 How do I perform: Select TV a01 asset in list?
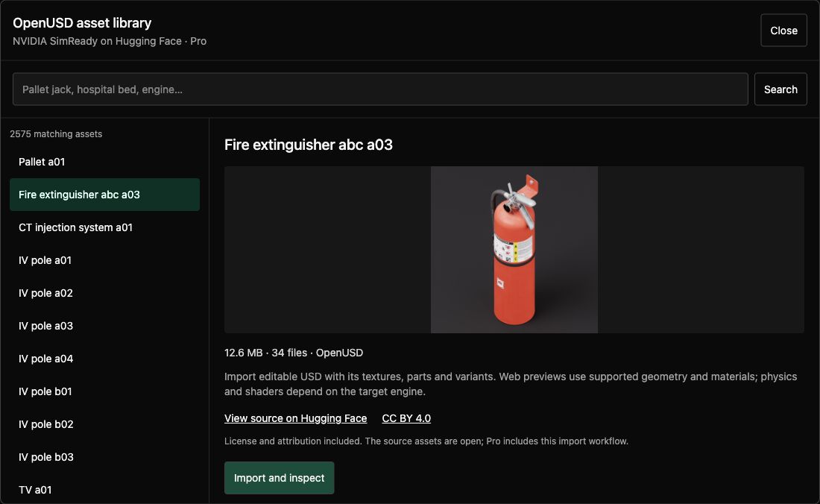[104, 490]
